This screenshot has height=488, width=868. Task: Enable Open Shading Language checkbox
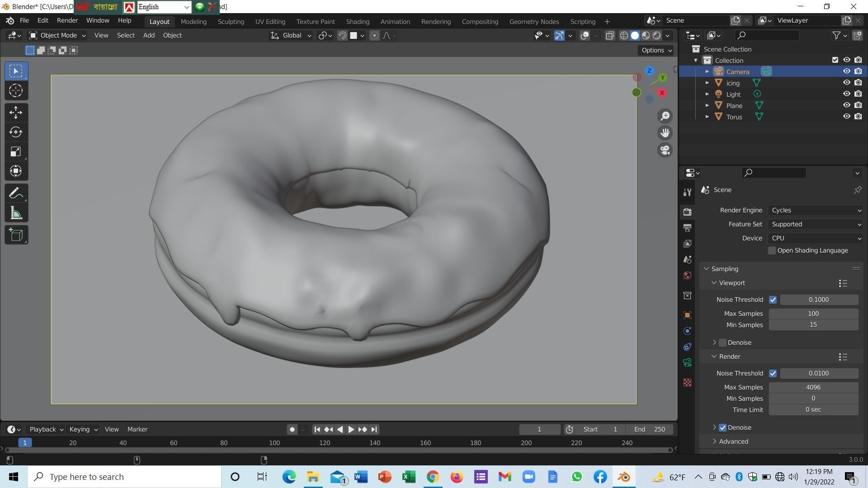772,250
